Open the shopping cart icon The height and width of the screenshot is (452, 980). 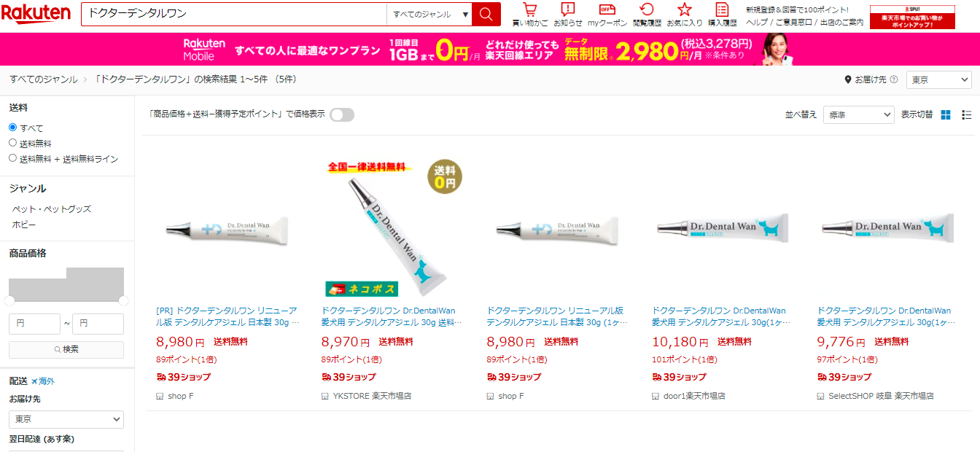(x=530, y=10)
